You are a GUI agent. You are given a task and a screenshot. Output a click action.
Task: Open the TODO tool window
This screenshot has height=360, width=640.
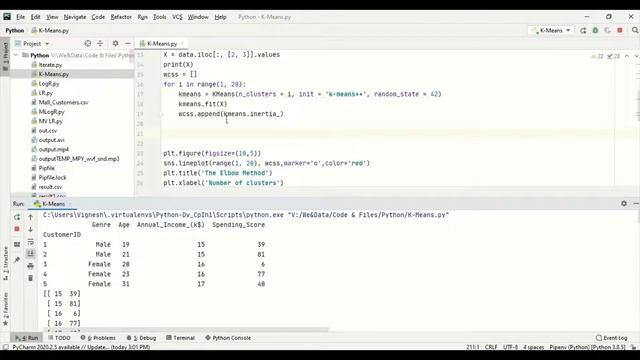[59, 338]
